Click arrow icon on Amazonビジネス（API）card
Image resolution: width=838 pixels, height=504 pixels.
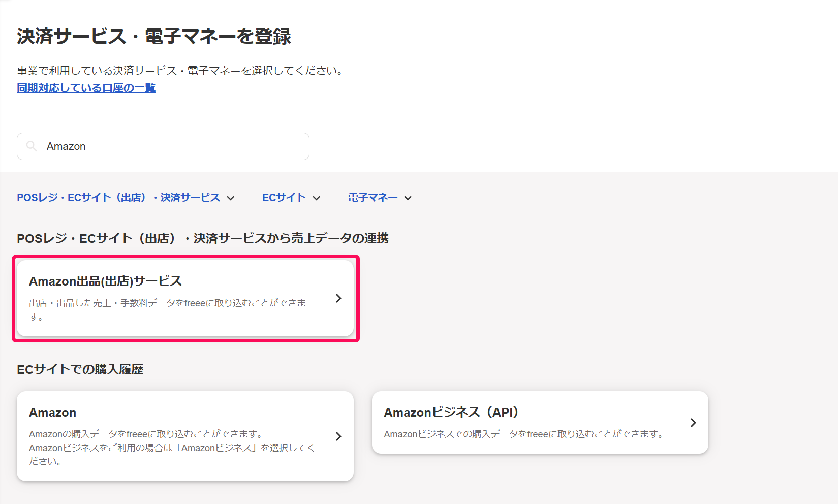[693, 423]
